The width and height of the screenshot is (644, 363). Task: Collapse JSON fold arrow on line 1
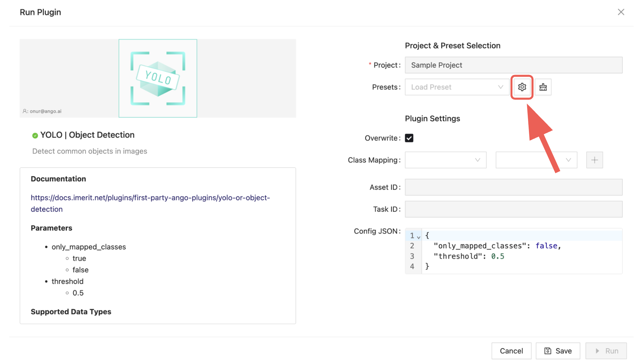(x=418, y=237)
